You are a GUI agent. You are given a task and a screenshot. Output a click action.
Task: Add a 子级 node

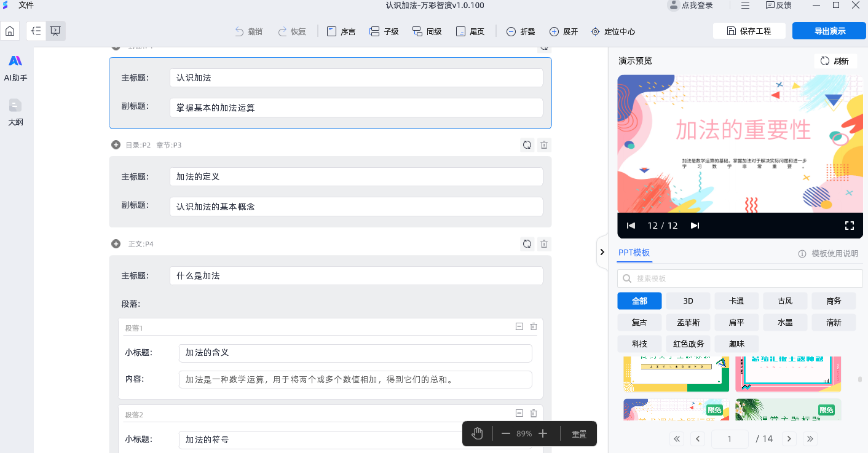384,31
